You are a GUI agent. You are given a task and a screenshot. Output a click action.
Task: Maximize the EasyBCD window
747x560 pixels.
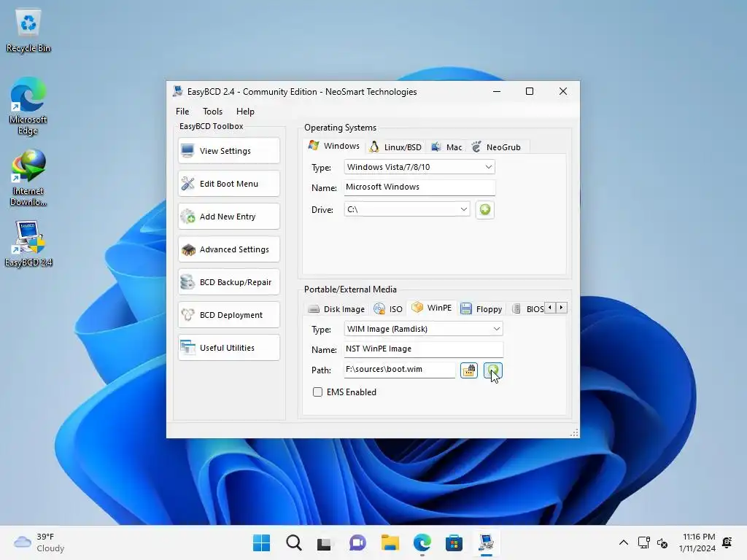[530, 91]
